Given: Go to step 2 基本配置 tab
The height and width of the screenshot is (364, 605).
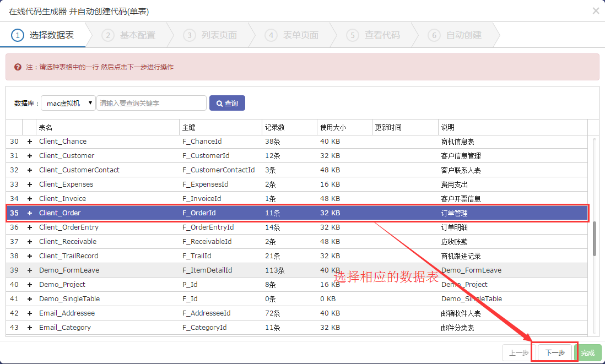Looking at the screenshot, I should point(128,35).
